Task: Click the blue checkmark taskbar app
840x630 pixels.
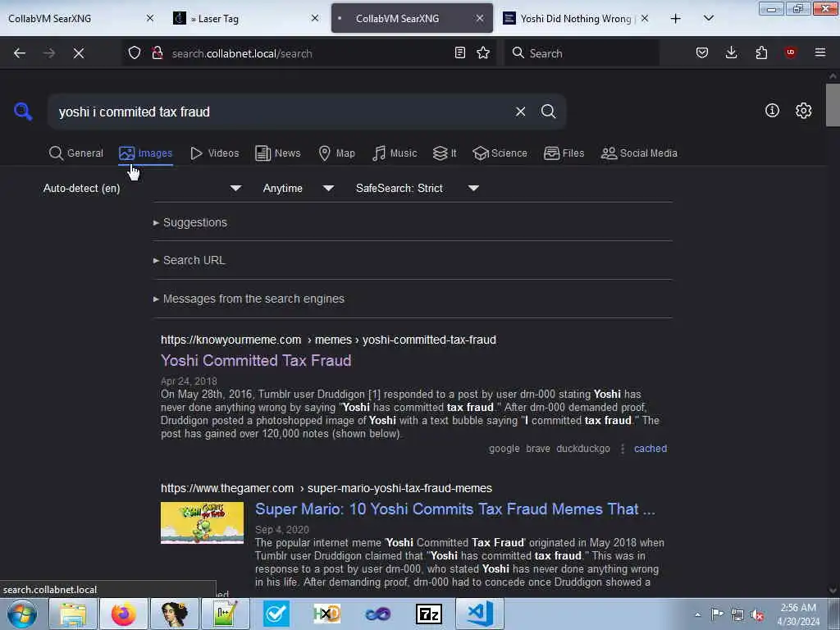Action: [276, 614]
